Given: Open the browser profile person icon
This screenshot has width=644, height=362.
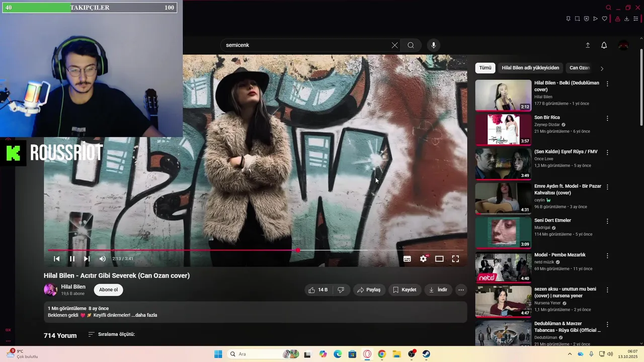Looking at the screenshot, I should 617,19.
